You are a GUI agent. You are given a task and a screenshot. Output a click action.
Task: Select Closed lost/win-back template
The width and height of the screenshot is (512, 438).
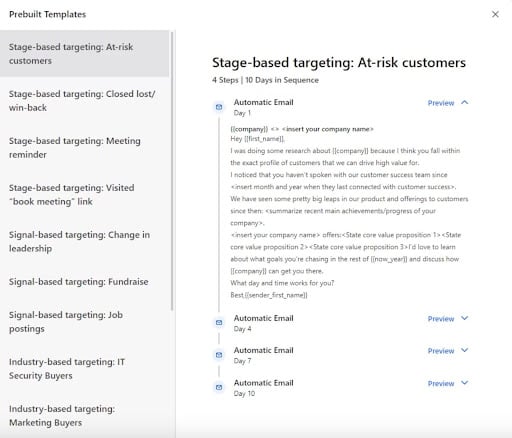coord(85,101)
